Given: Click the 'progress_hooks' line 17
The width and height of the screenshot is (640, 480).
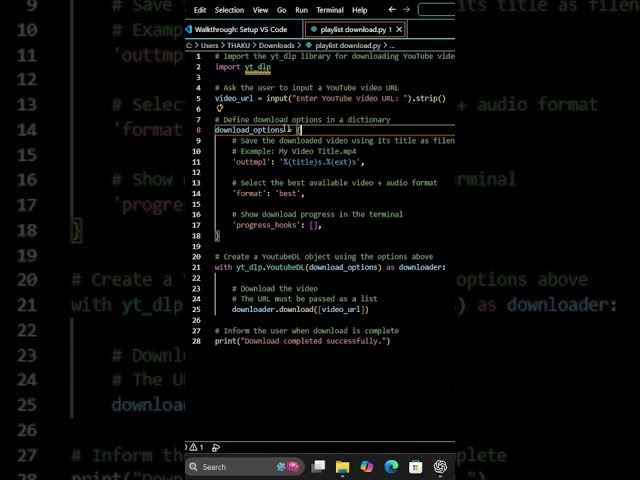Looking at the screenshot, I should tap(277, 225).
